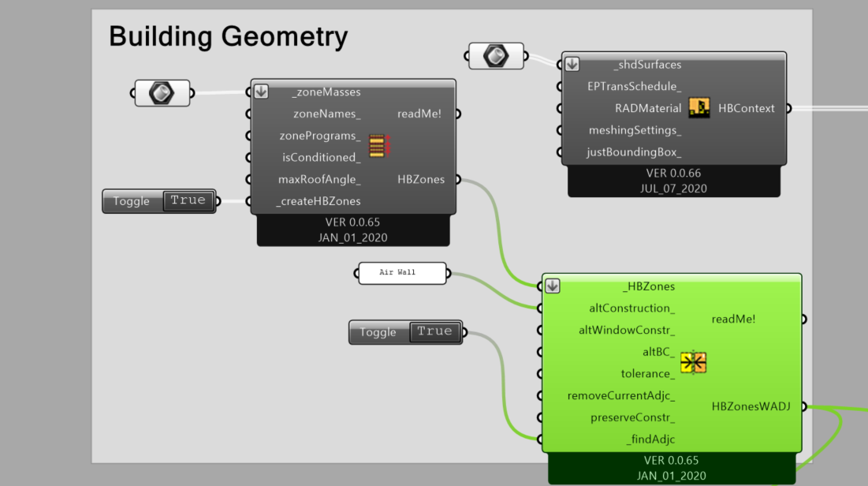
Task: Click the adjacency icon on the green component
Action: (693, 363)
